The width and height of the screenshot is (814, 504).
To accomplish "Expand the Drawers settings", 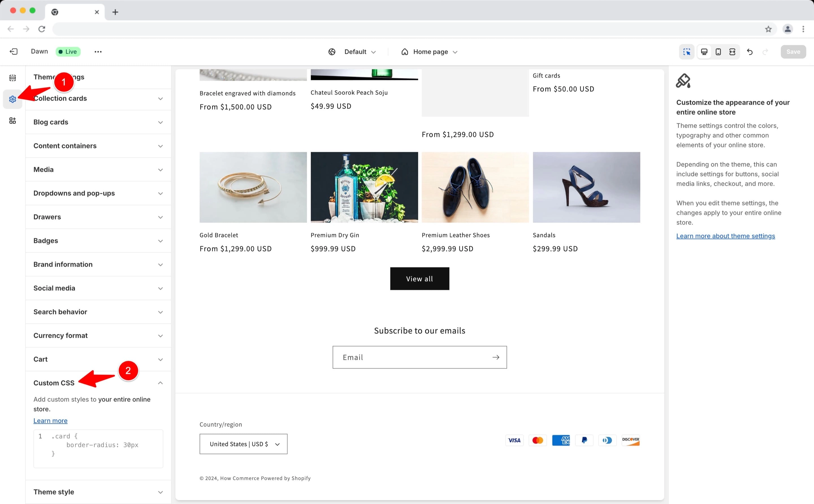I will [x=98, y=217].
